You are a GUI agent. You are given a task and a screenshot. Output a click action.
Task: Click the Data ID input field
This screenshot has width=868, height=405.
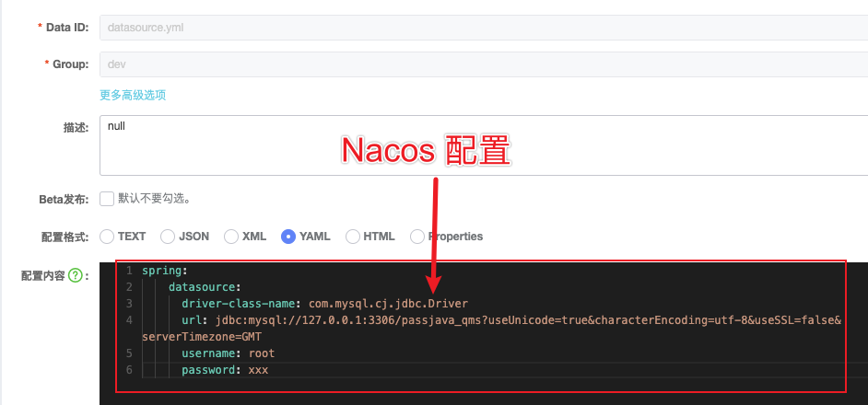[479, 28]
